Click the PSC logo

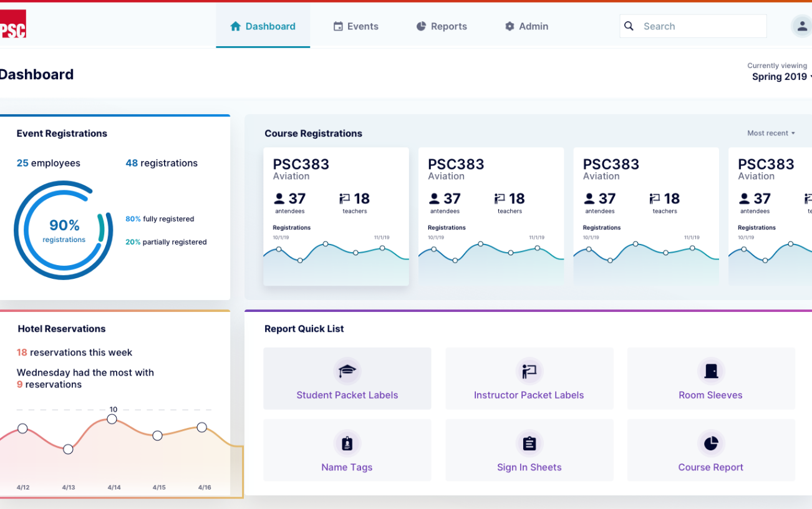coord(12,24)
